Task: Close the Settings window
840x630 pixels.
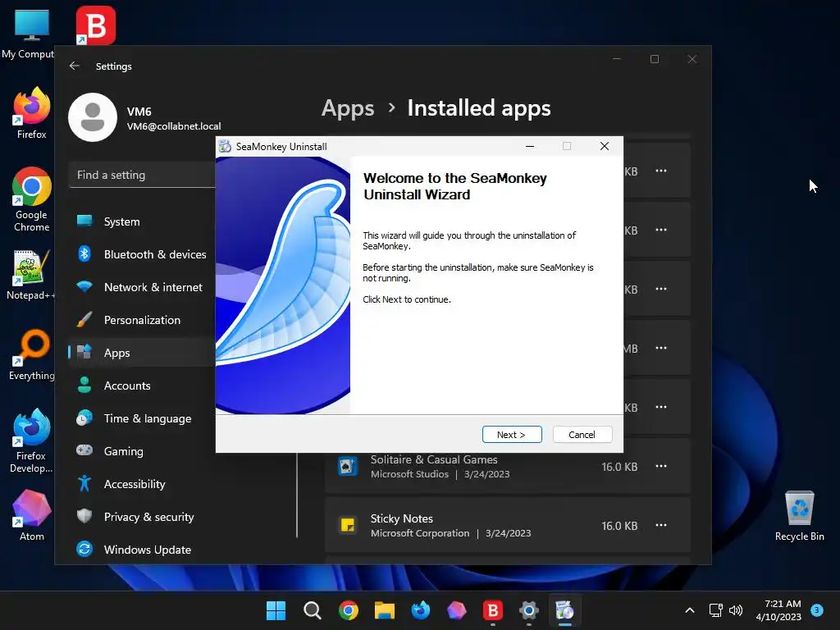Action: tap(692, 59)
